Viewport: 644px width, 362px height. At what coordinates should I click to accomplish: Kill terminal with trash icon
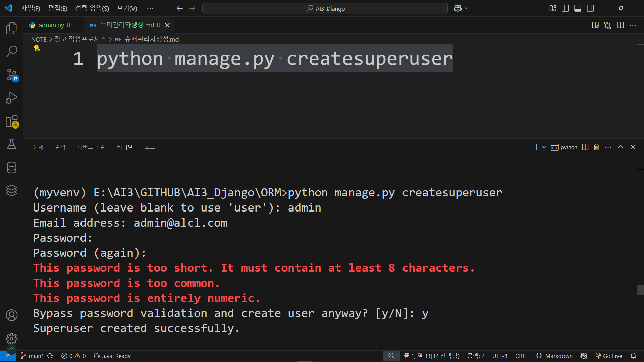coord(596,147)
